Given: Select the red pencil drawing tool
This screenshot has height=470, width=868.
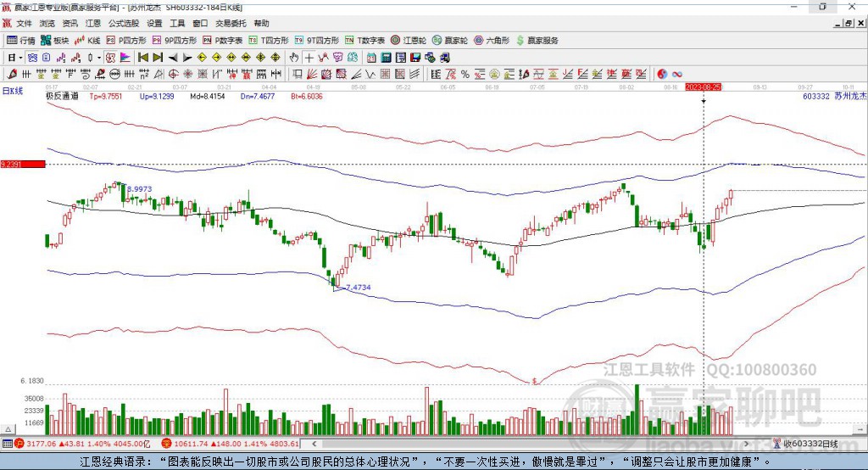Looking at the screenshot, I should 12,75.
